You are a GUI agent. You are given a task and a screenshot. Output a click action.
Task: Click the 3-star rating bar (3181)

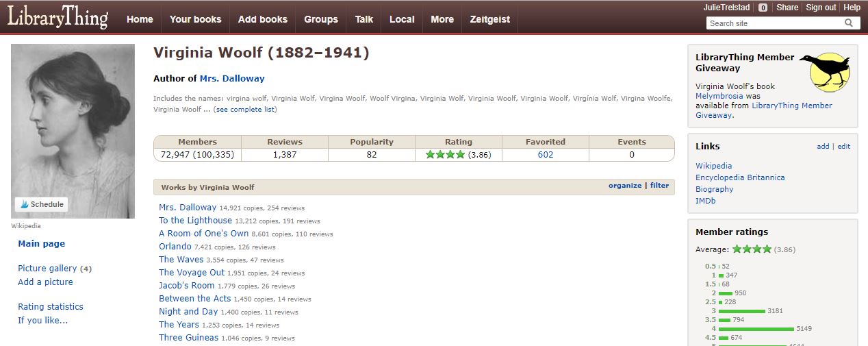pos(742,311)
